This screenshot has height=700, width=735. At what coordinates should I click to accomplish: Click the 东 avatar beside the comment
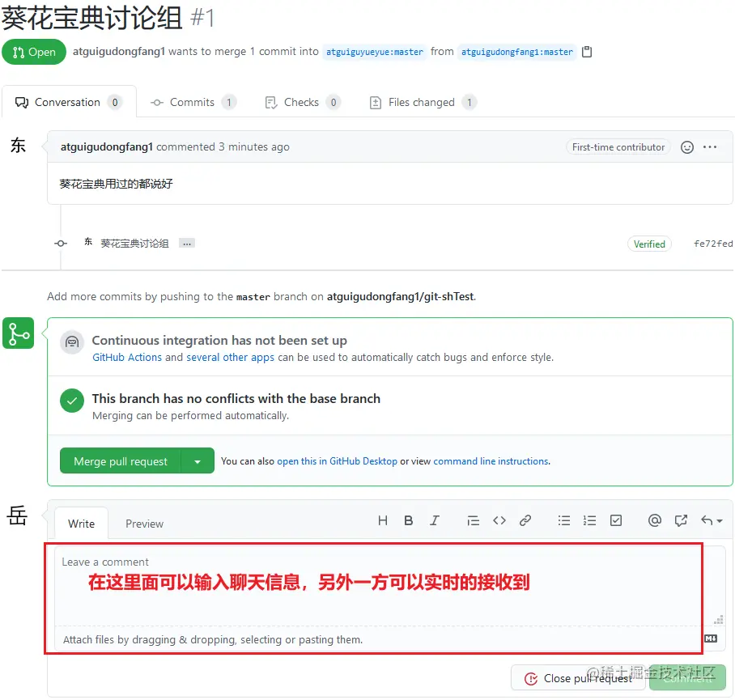19,146
